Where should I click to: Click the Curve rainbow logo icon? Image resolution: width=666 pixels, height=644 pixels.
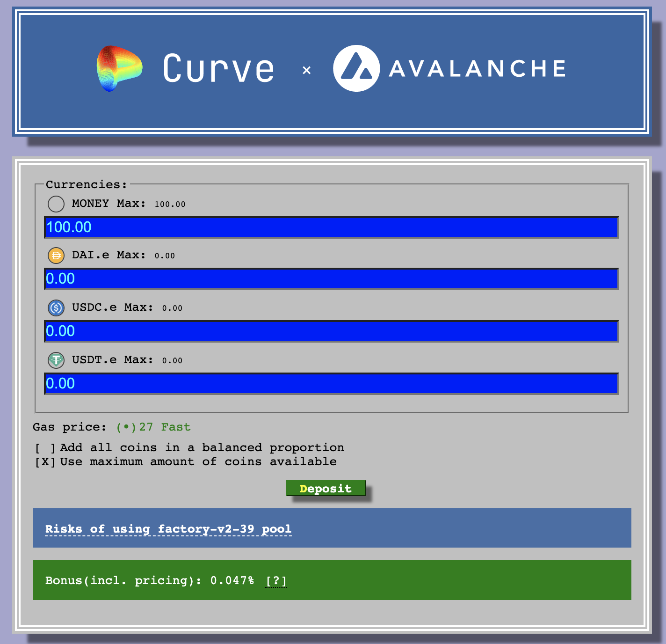click(119, 68)
